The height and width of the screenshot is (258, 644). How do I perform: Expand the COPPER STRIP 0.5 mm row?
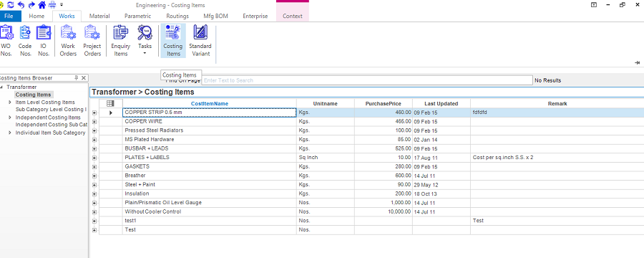[x=94, y=113]
